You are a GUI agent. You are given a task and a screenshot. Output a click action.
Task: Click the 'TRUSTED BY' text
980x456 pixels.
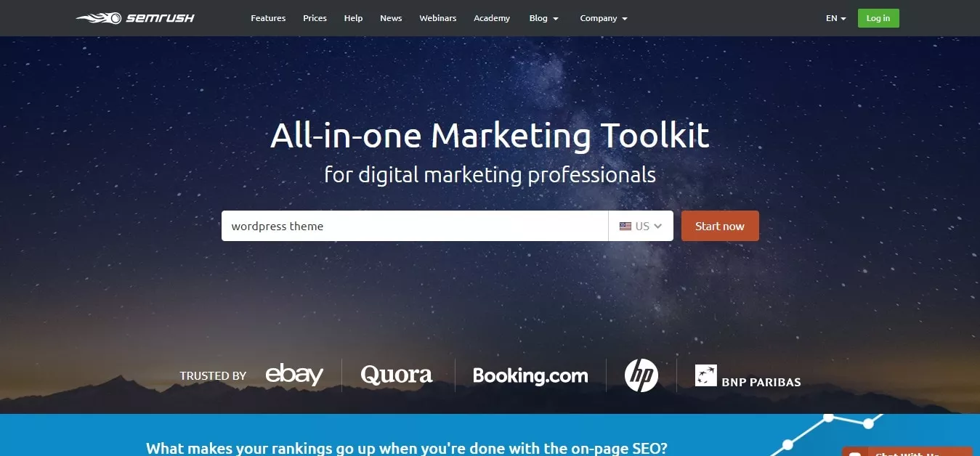(x=213, y=376)
